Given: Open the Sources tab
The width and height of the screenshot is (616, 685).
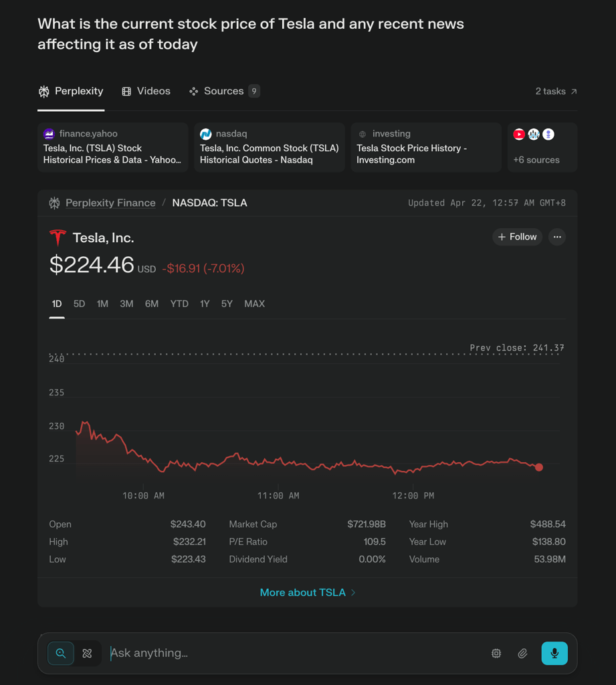Looking at the screenshot, I should pos(224,91).
